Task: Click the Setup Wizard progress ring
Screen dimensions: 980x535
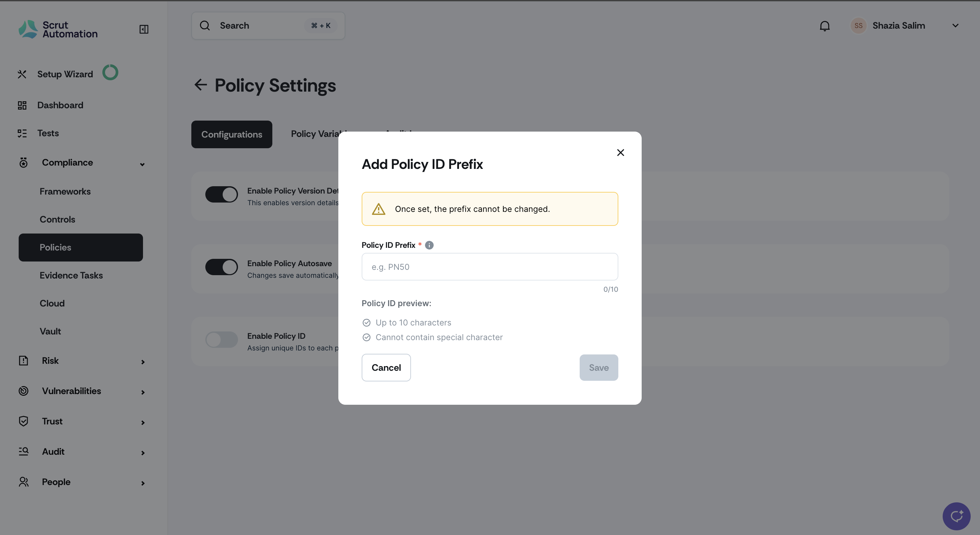Action: coord(110,72)
